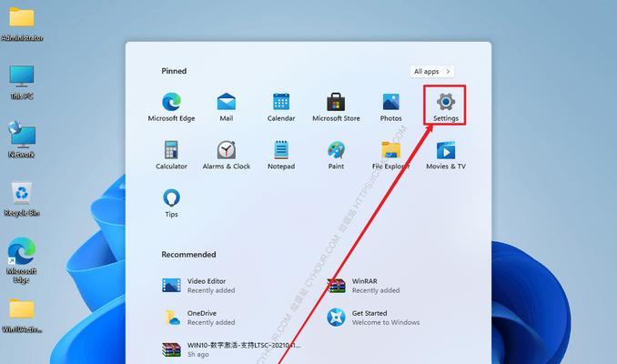This screenshot has width=617, height=364.
Task: Open the Mail app
Action: 227,107
